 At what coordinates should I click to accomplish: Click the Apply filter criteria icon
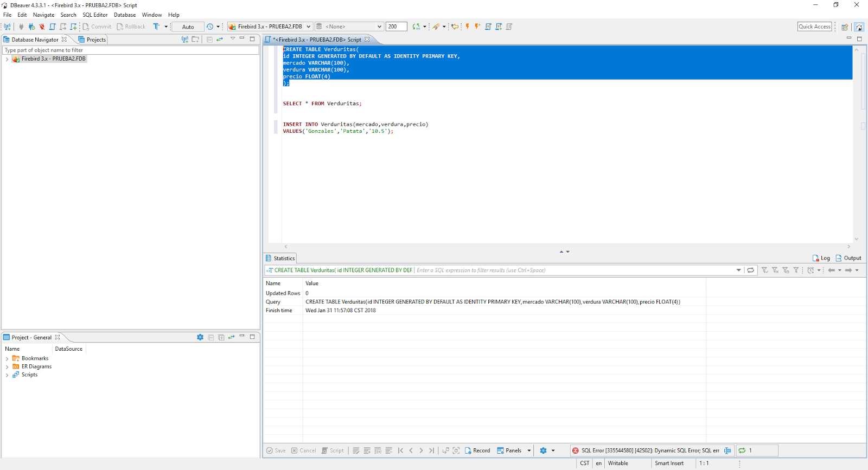[x=764, y=270]
